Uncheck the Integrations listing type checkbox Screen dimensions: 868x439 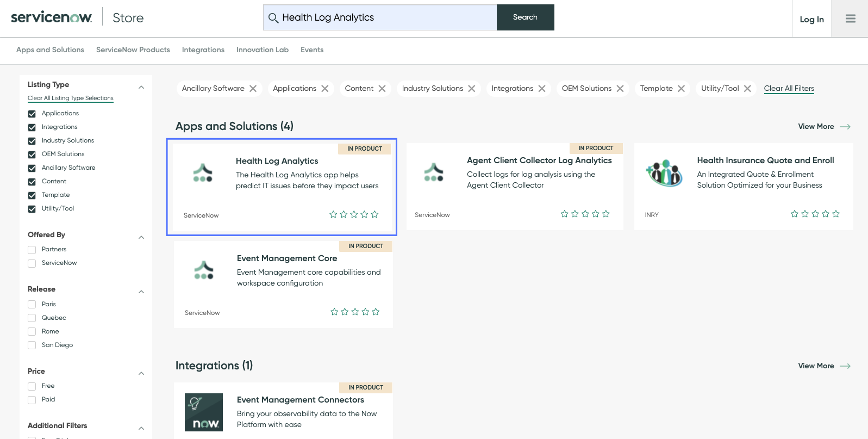[32, 127]
